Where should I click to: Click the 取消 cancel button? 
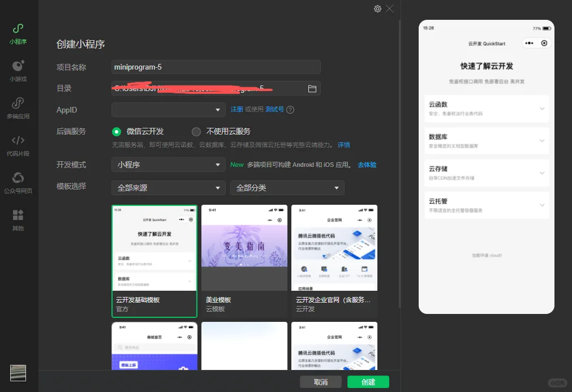321,381
